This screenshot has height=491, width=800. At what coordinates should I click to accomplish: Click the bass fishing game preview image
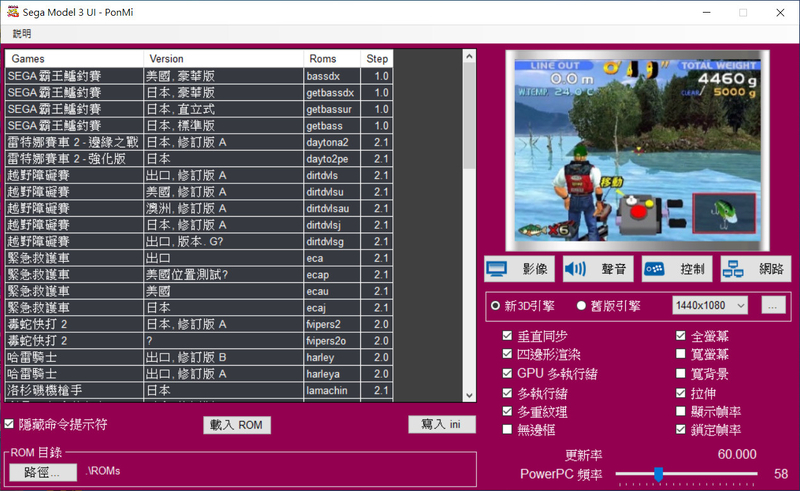(637, 151)
